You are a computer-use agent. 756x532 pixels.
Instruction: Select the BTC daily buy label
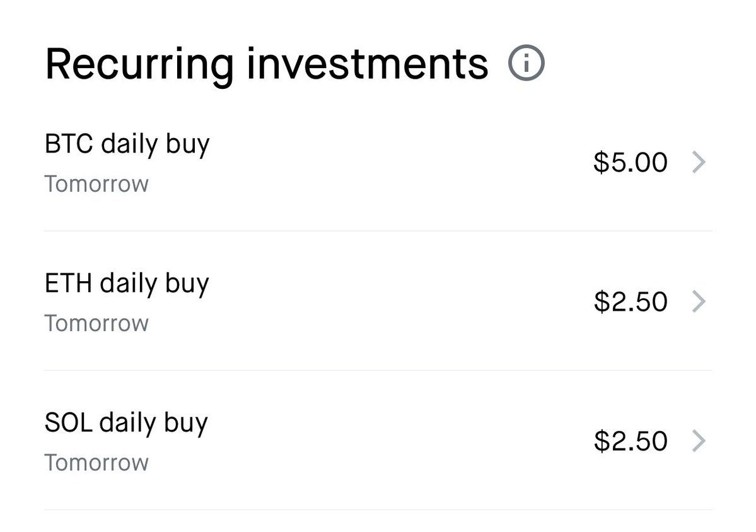(x=127, y=144)
